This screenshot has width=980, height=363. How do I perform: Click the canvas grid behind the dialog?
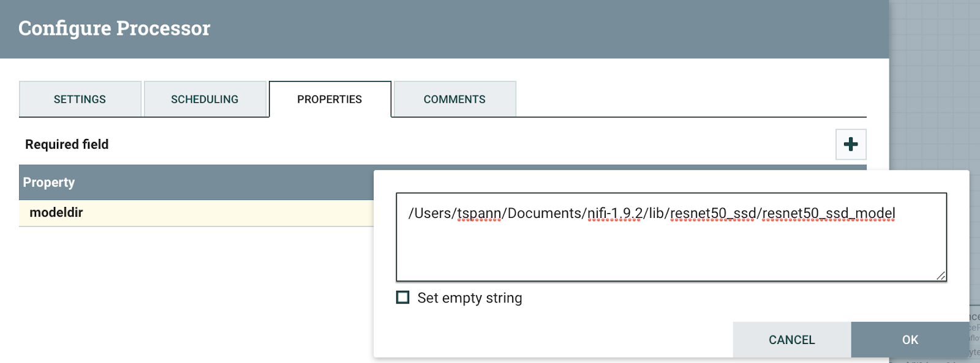pos(934,92)
